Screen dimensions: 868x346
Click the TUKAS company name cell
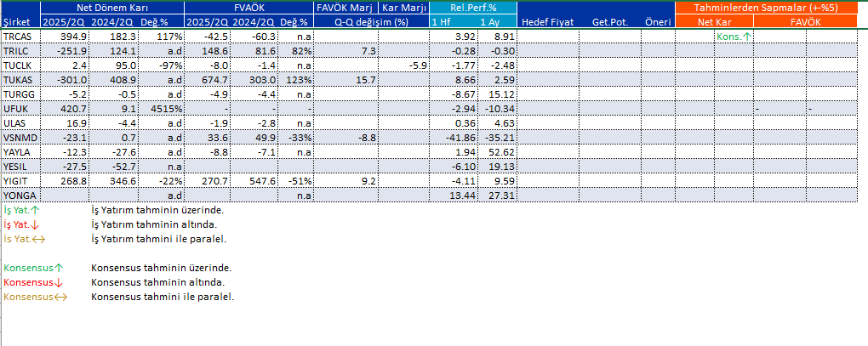coord(18,79)
